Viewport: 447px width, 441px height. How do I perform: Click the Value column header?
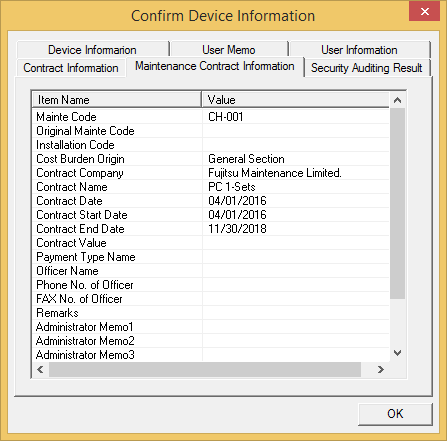[295, 100]
